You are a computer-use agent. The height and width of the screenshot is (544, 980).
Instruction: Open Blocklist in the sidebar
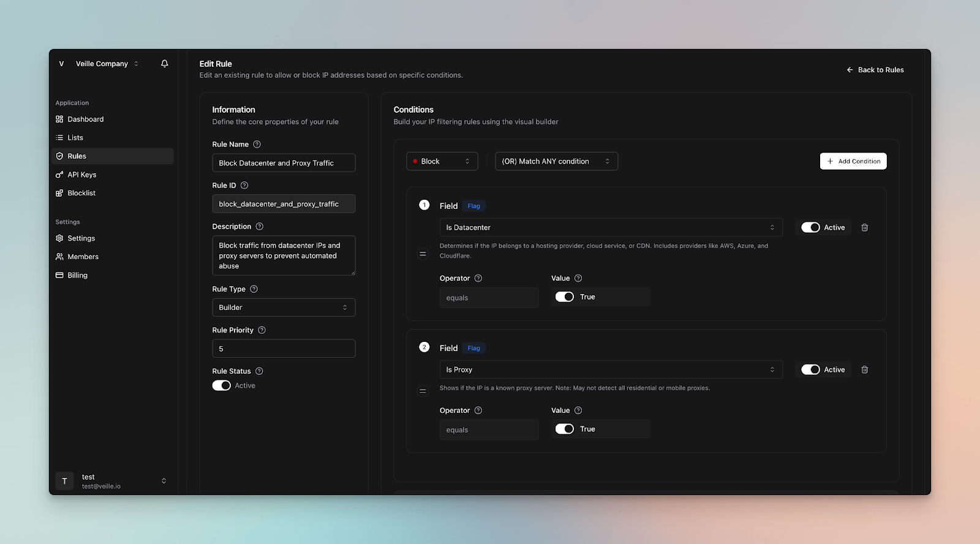pos(113,193)
